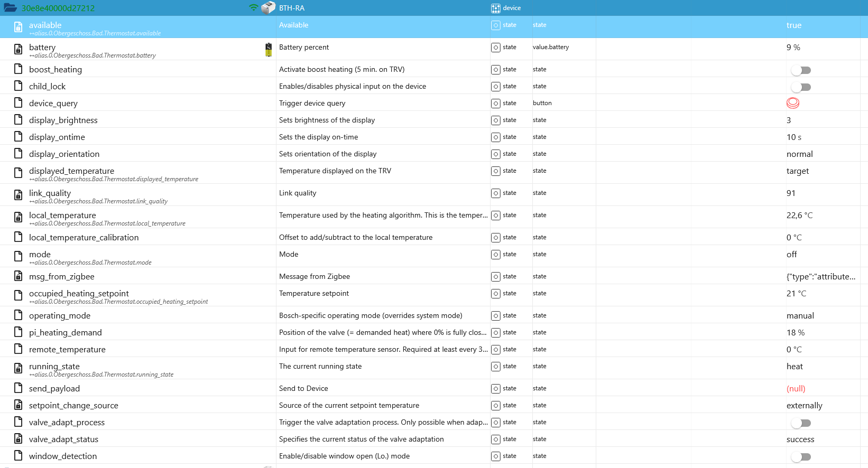Turn on the child_lock switch
The width and height of the screenshot is (868, 468).
coord(801,87)
